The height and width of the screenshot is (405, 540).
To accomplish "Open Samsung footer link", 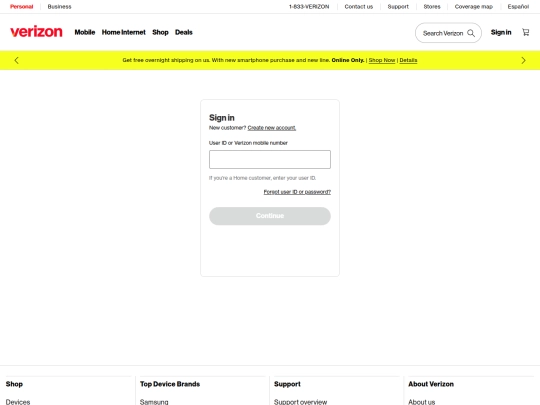I will tap(154, 402).
